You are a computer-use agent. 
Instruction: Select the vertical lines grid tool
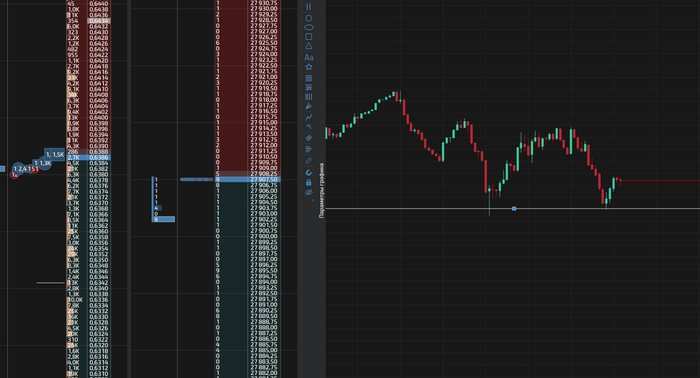308,97
